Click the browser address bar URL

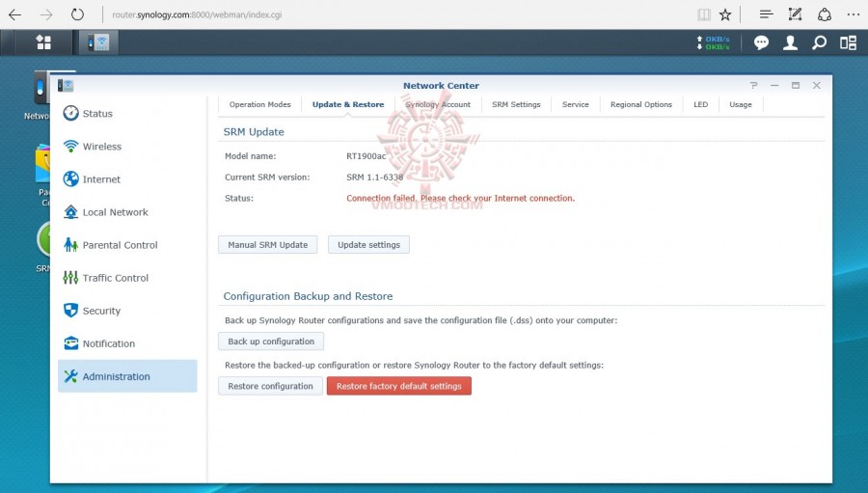(197, 15)
